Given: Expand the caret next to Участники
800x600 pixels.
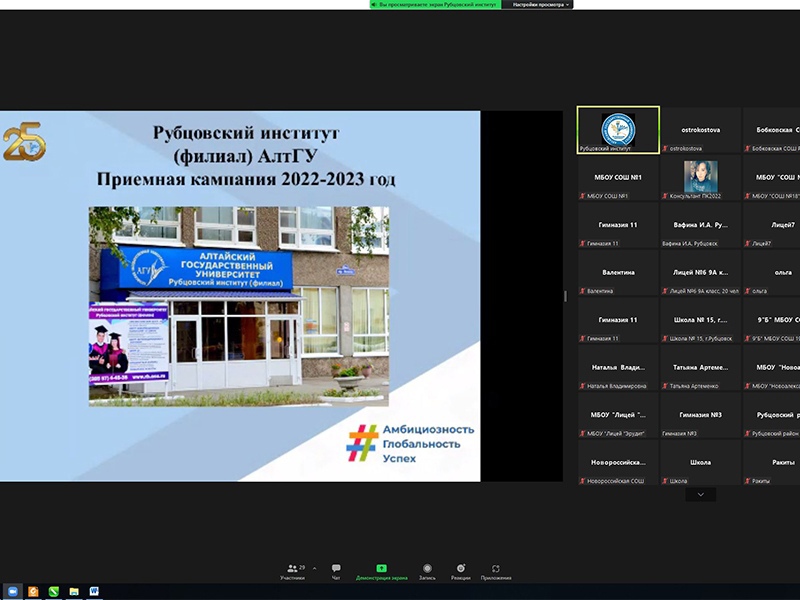Looking at the screenshot, I should click(x=314, y=568).
